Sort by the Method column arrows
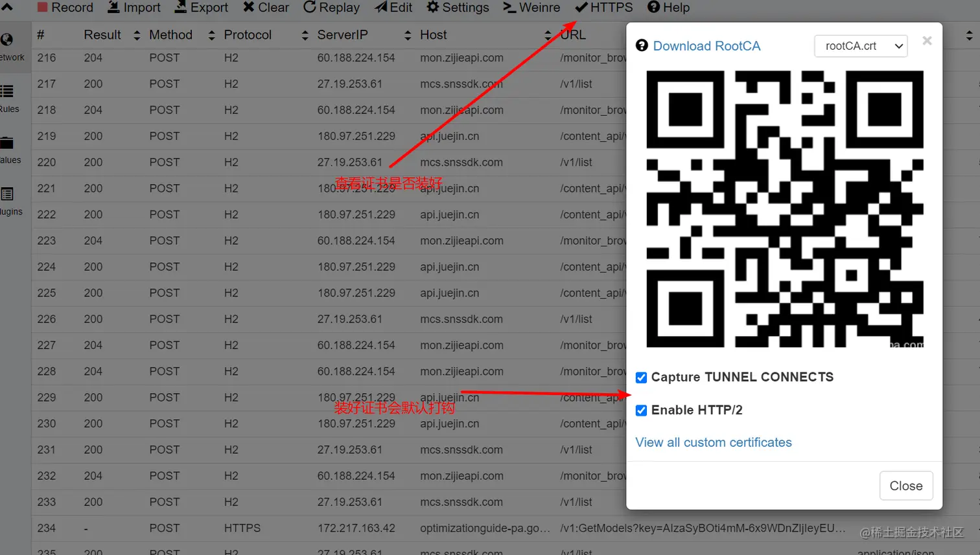Image resolution: width=980 pixels, height=555 pixels. 211,36
